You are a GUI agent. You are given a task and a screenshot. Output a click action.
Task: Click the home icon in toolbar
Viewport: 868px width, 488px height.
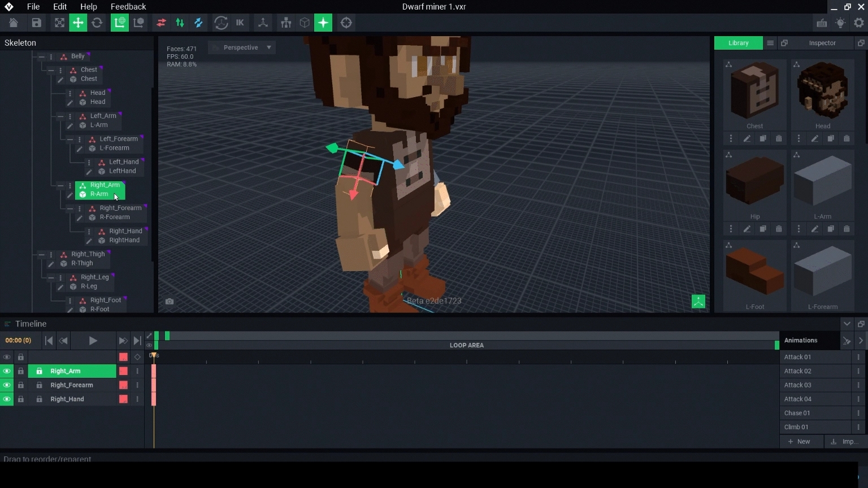pyautogui.click(x=14, y=23)
